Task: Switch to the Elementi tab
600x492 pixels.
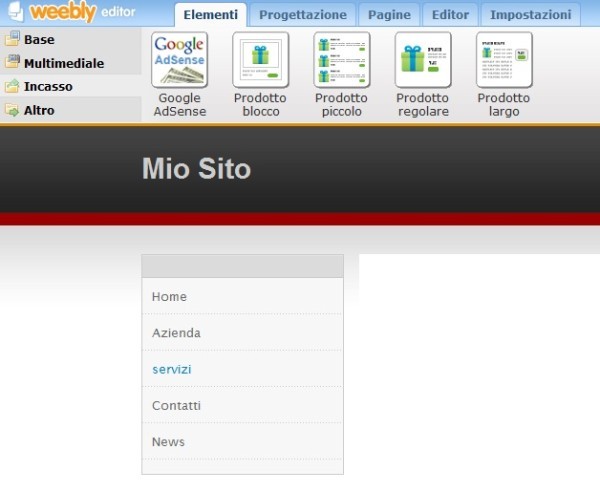Action: pos(210,15)
